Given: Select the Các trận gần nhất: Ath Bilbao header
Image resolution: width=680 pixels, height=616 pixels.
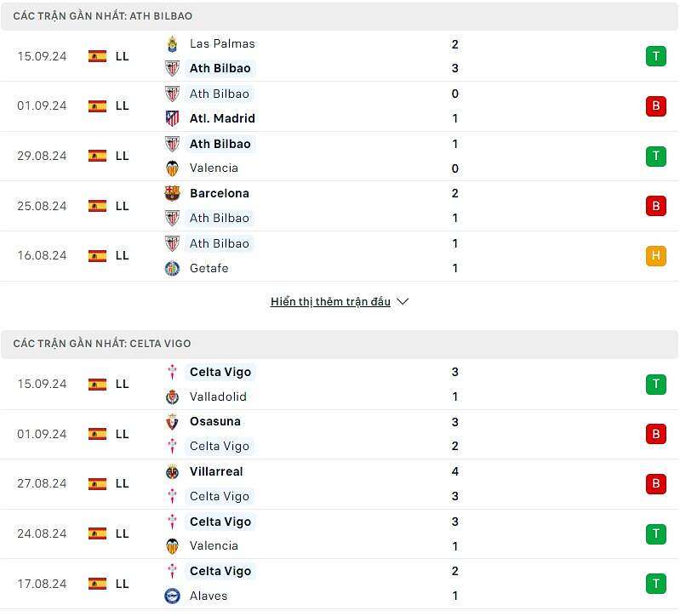Looking at the screenshot, I should pos(103,16).
